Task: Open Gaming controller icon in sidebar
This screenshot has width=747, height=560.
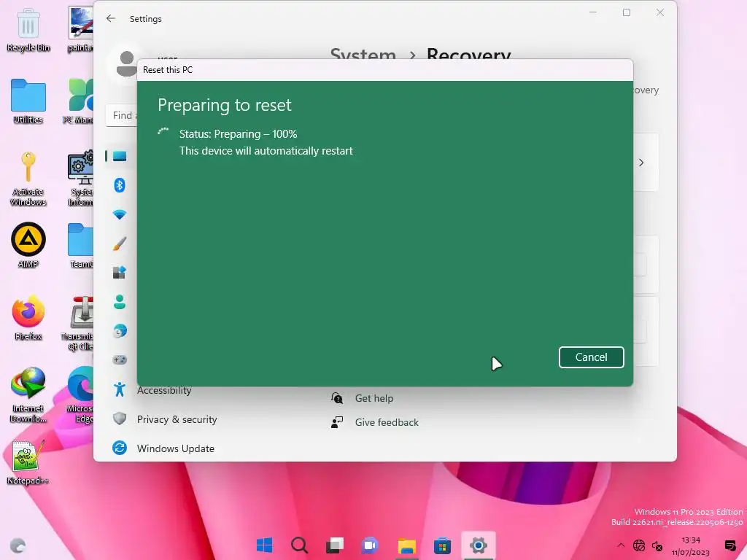Action: click(120, 359)
